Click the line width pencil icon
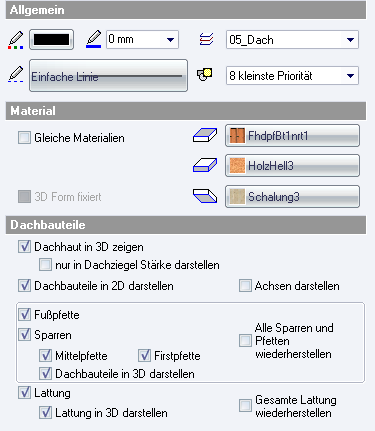Image resolution: width=375 pixels, height=431 pixels. pos(94,39)
